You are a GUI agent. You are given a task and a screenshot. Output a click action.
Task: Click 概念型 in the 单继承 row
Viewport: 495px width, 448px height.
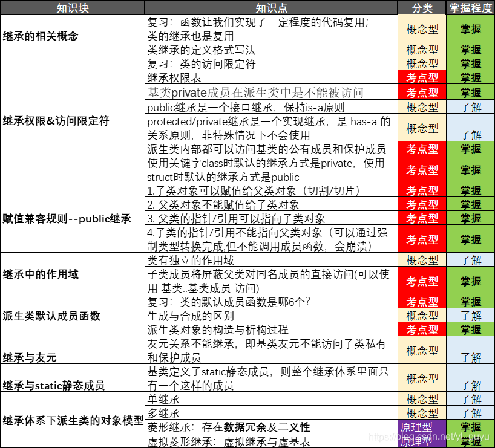pyautogui.click(x=422, y=399)
